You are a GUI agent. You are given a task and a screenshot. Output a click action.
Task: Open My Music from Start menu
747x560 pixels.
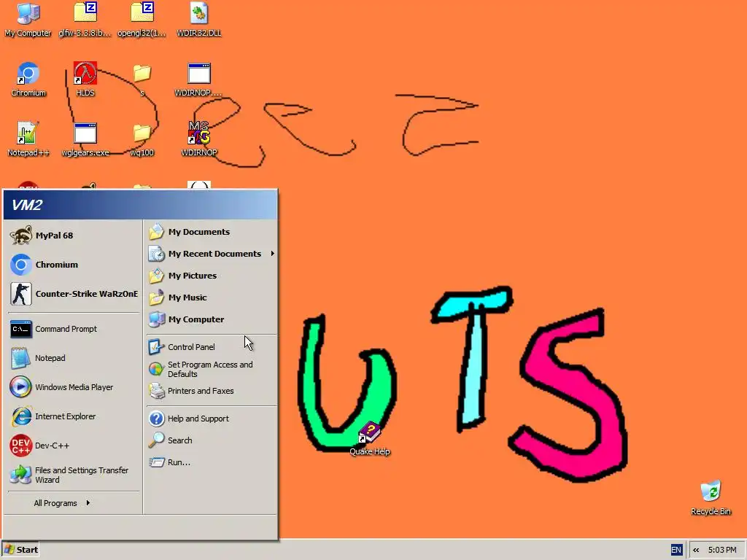tap(212, 297)
